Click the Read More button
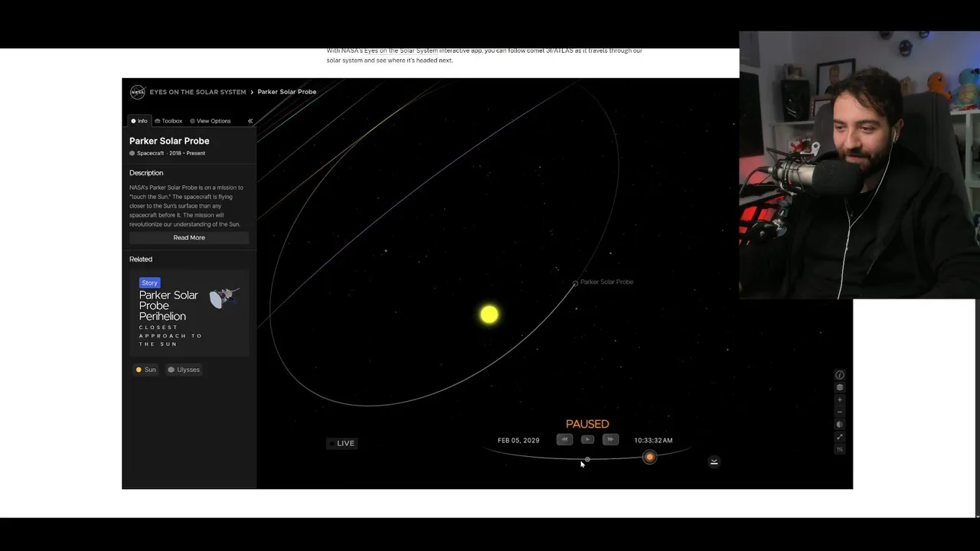Screen dimensions: 980x551 (x=189, y=238)
